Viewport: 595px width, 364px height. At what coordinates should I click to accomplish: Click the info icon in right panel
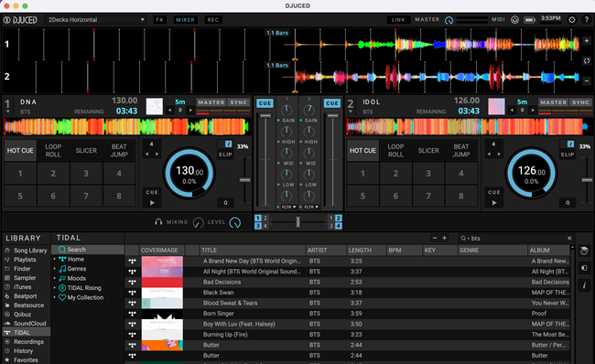coord(584,285)
